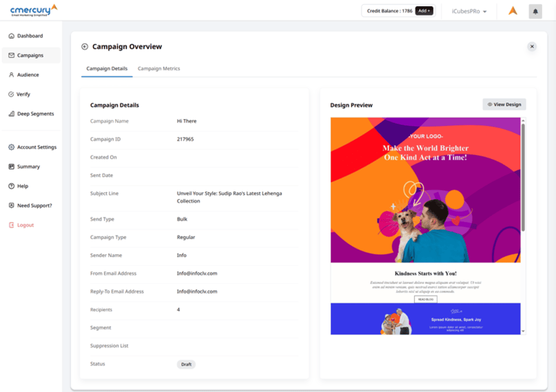Click the Campaigns envelope icon
The image size is (556, 392).
tap(12, 56)
